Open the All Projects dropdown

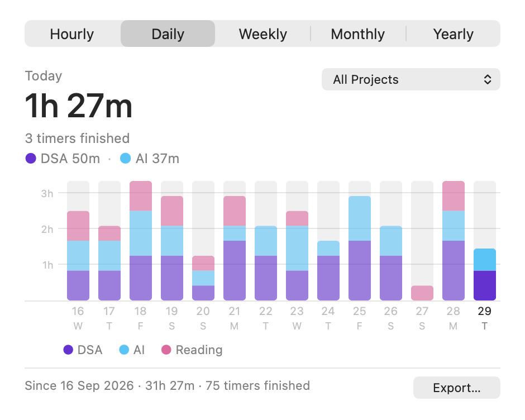[x=411, y=79]
